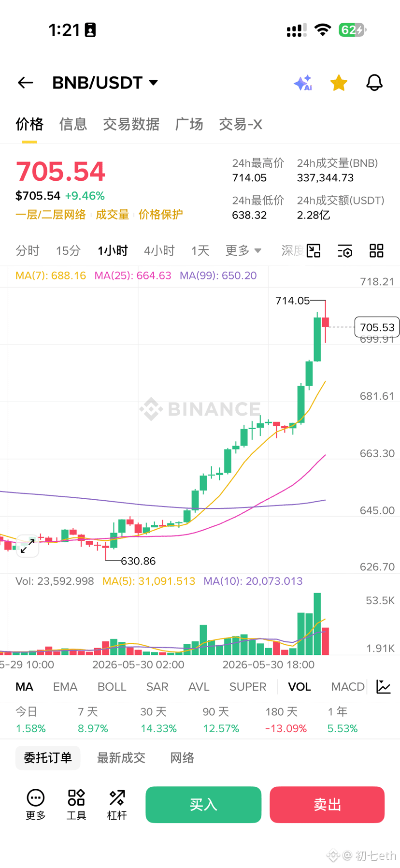Toggle the favorite star icon
The image size is (400, 868).
pos(339,83)
